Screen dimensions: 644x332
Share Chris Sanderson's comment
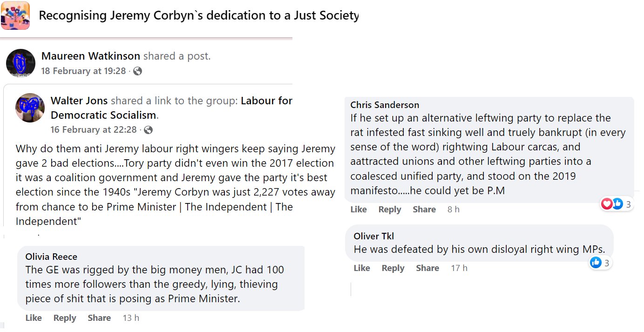[x=424, y=210]
